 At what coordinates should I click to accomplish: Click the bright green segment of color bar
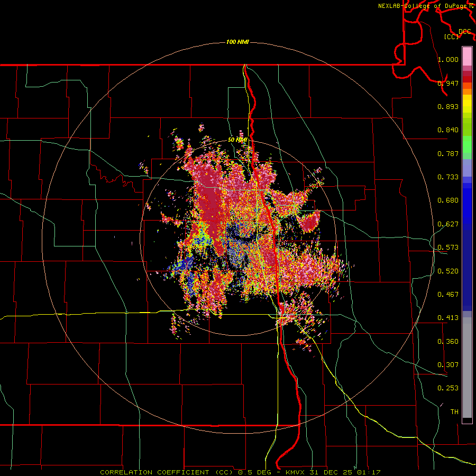click(467, 144)
